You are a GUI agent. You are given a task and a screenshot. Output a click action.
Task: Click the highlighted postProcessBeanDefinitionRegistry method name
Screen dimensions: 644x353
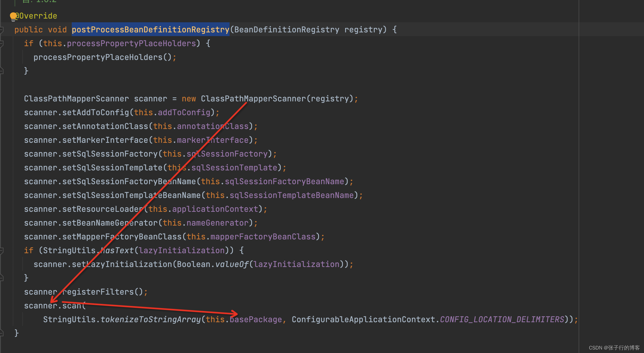pyautogui.click(x=150, y=29)
